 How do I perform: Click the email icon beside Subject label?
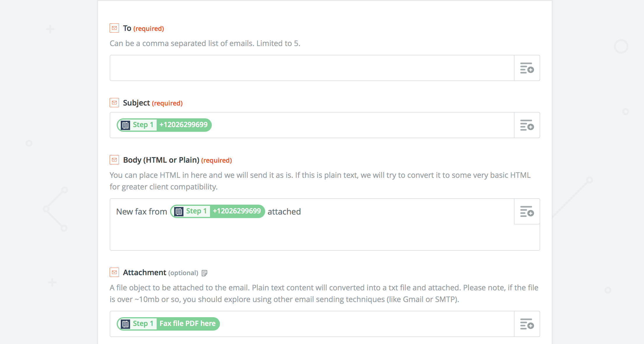pos(114,103)
